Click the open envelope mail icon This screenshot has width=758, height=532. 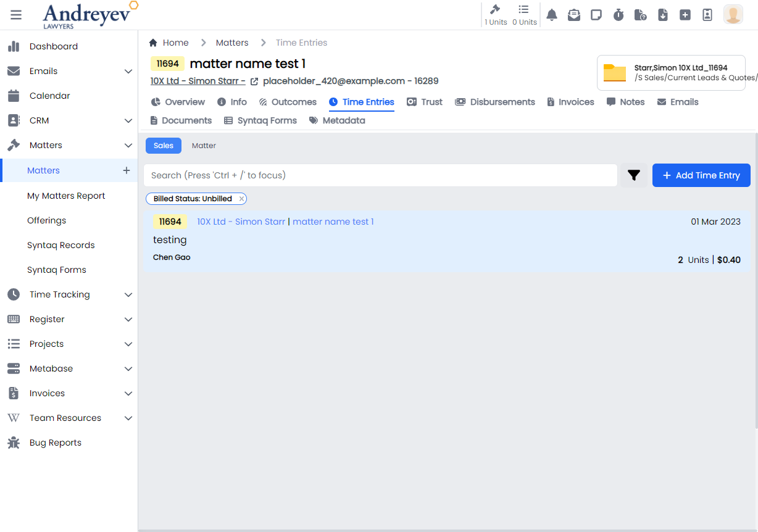(574, 15)
